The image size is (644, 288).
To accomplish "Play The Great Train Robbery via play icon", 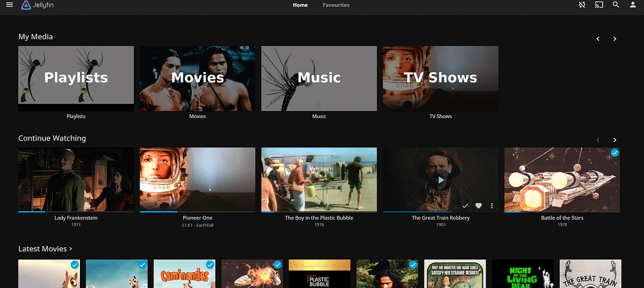I will (441, 180).
